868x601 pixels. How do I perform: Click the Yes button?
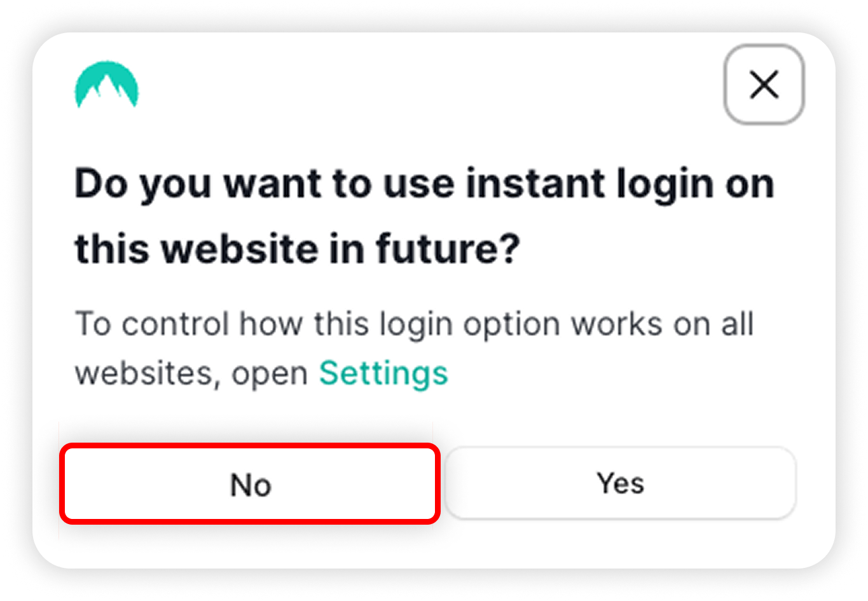click(620, 483)
